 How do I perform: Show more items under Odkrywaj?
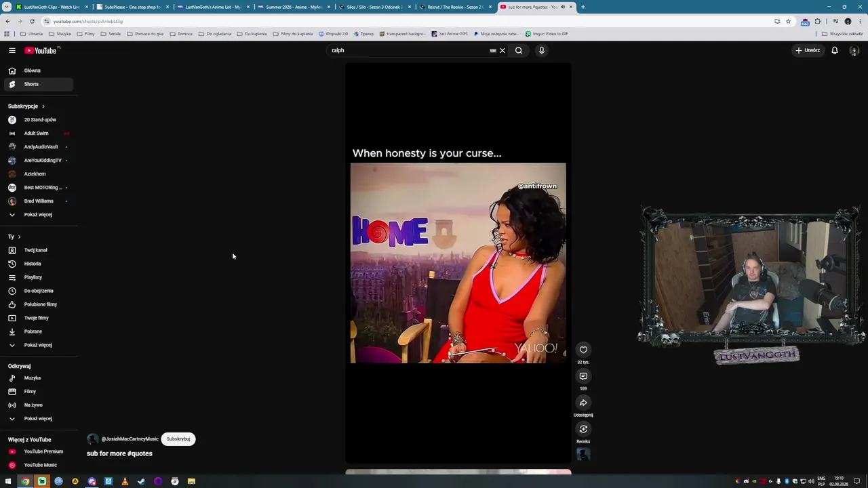coord(37,419)
